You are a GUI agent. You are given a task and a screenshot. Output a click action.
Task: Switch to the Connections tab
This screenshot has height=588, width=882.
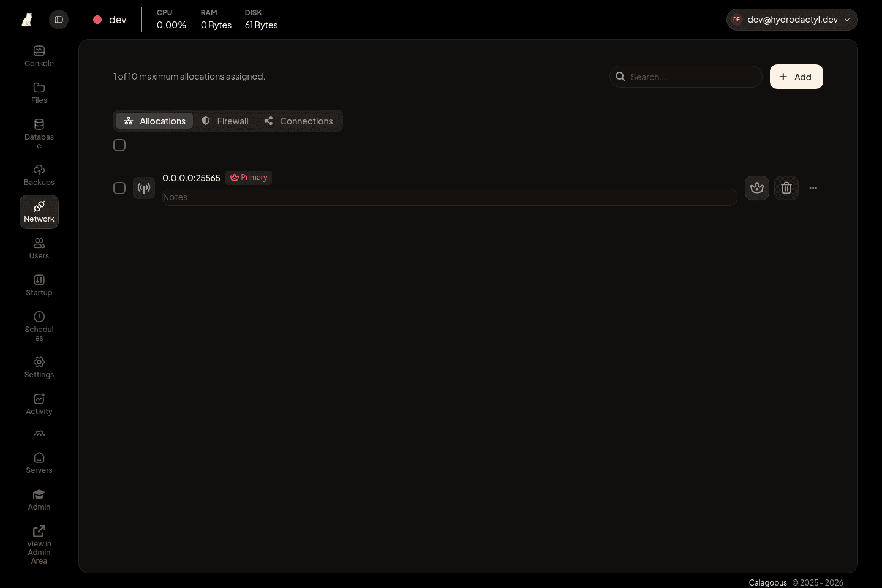(299, 121)
